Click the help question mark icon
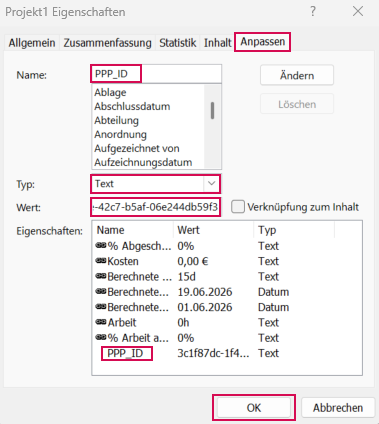The height and width of the screenshot is (424, 379). (x=313, y=12)
